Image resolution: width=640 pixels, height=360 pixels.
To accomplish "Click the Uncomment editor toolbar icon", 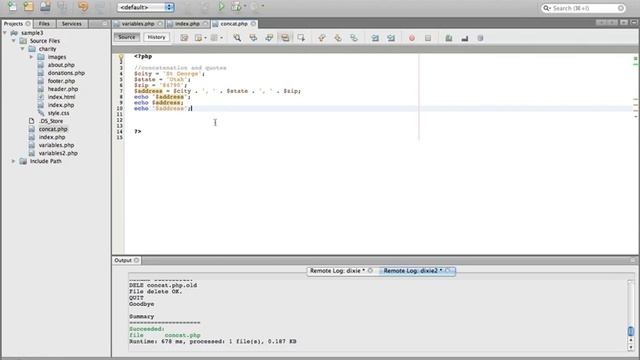I will (464, 38).
